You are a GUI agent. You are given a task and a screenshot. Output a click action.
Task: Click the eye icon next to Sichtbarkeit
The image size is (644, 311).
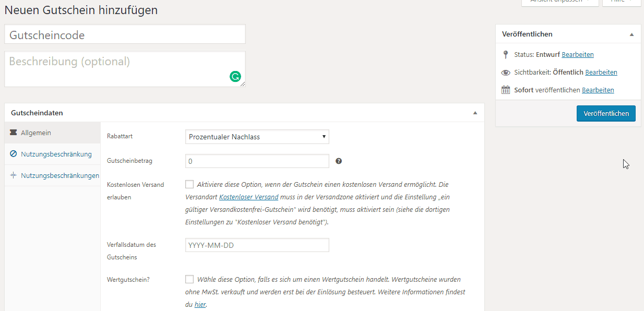(x=505, y=72)
